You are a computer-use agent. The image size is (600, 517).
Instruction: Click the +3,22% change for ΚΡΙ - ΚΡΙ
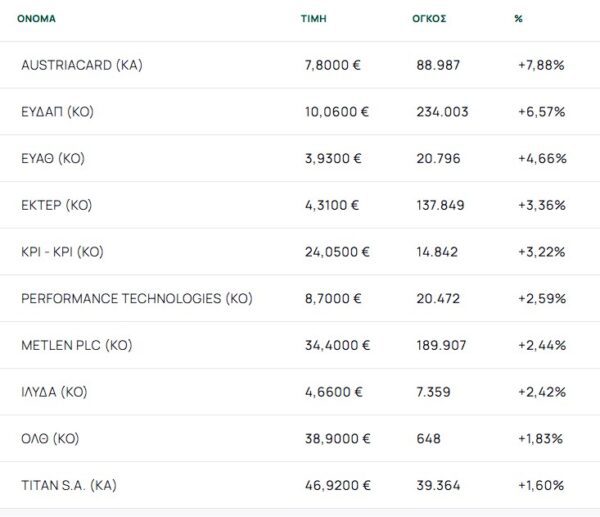click(x=542, y=252)
